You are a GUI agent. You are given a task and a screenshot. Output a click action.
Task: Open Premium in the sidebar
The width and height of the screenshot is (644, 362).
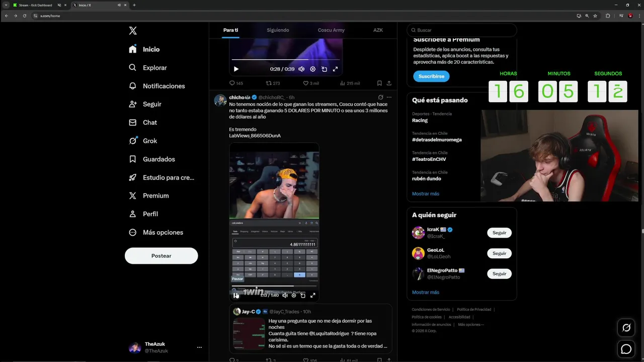coord(149,196)
